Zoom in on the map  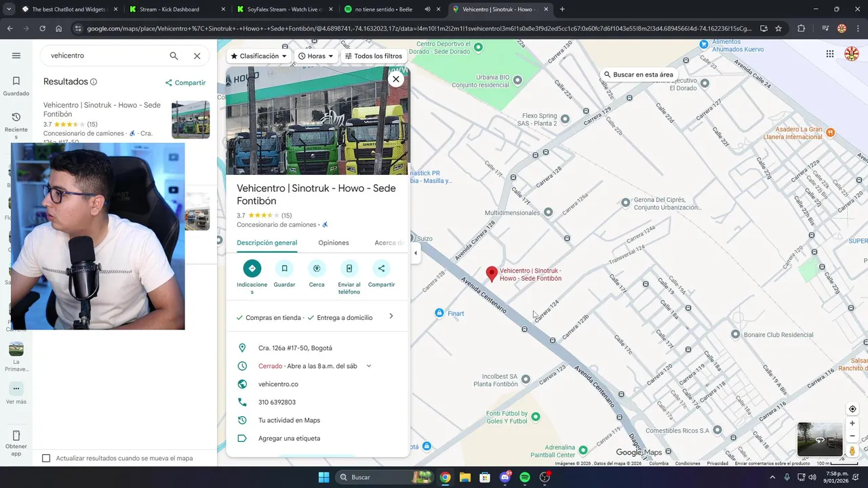(x=852, y=423)
